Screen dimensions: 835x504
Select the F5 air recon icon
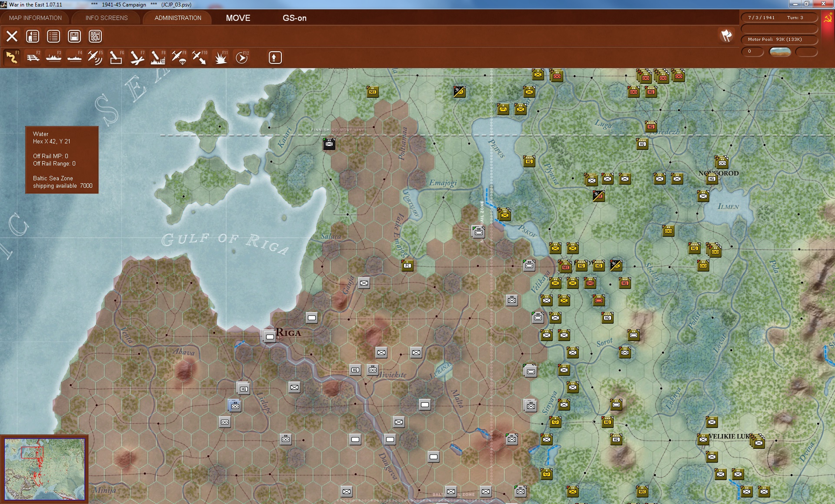click(95, 57)
